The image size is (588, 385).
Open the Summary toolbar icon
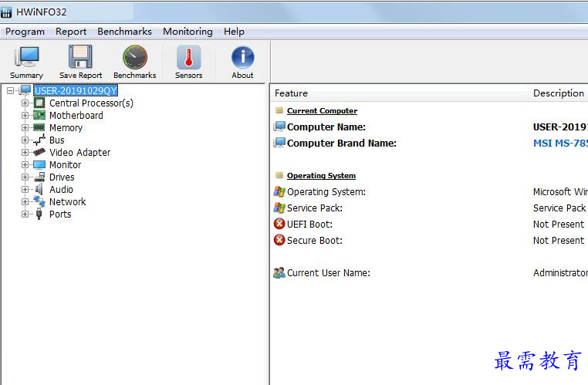[27, 57]
